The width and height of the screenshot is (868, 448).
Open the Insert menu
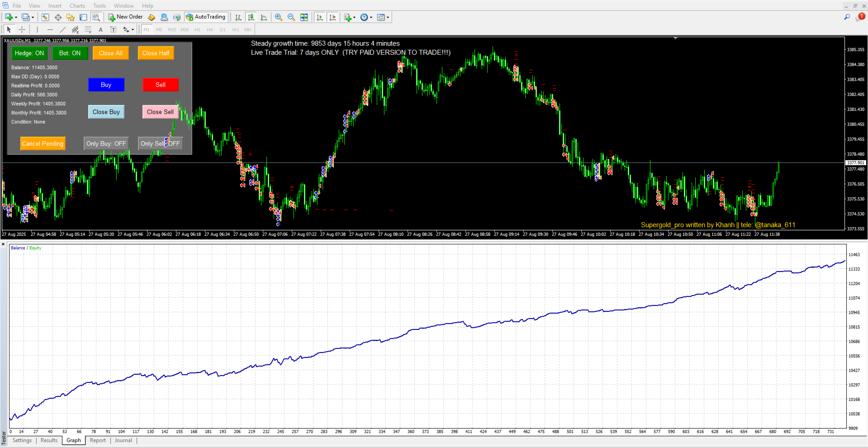55,6
